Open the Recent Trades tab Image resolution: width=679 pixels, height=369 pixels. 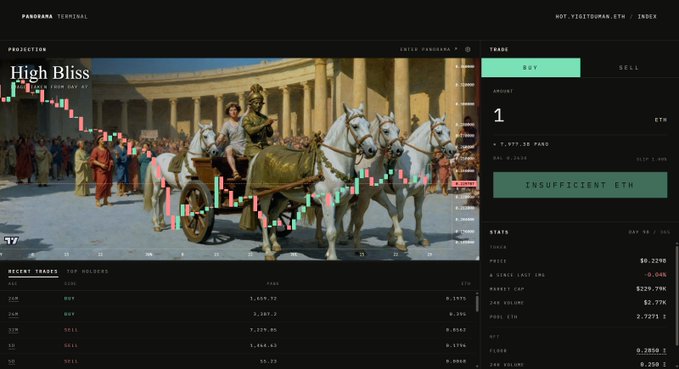coord(33,272)
